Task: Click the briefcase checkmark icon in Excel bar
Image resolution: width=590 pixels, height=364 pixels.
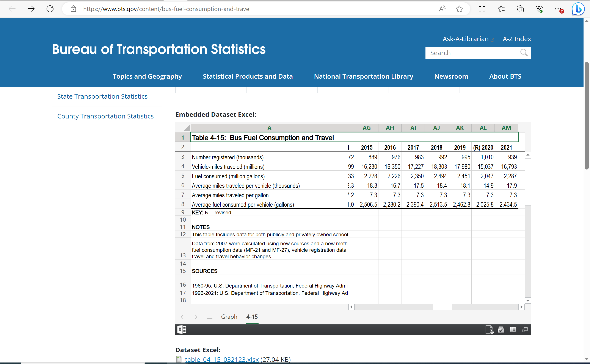Action: click(501, 330)
